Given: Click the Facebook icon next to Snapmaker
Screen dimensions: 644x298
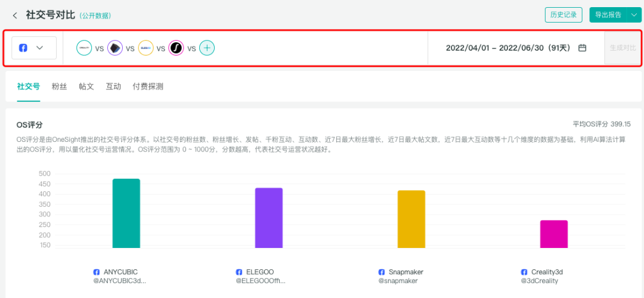Looking at the screenshot, I should click(380, 272).
